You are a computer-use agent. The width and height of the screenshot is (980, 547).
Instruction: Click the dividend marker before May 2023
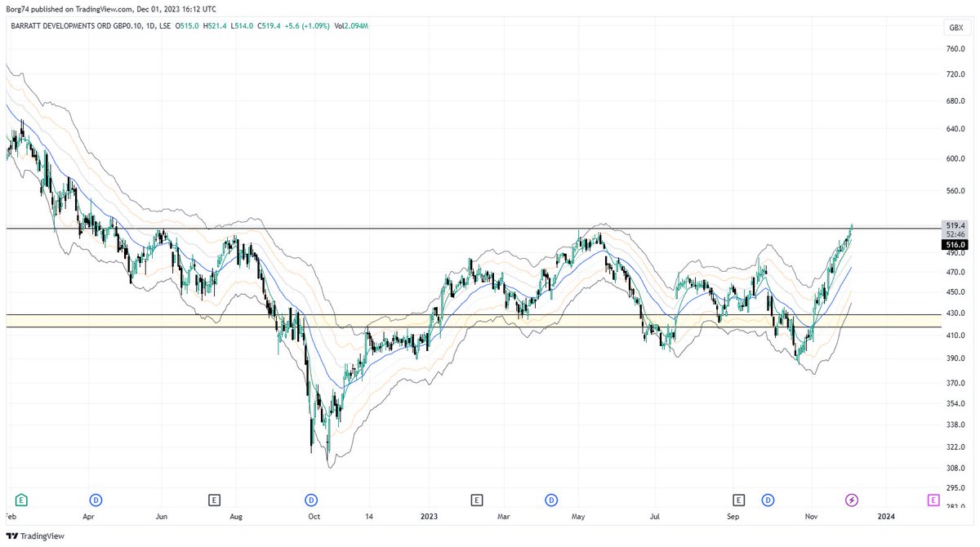(551, 499)
